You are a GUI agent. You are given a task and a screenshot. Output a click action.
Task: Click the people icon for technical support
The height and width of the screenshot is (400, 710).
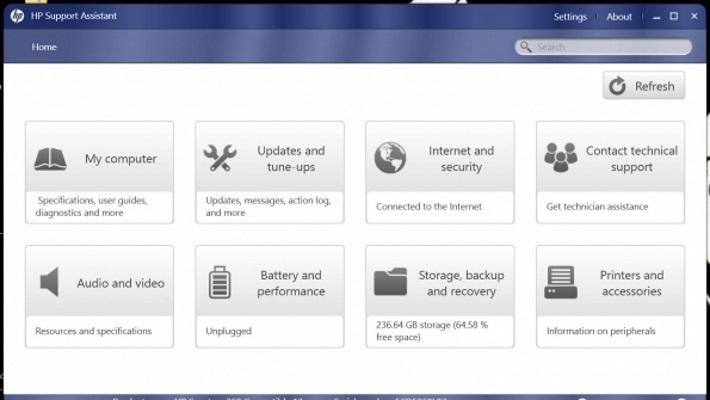click(561, 158)
